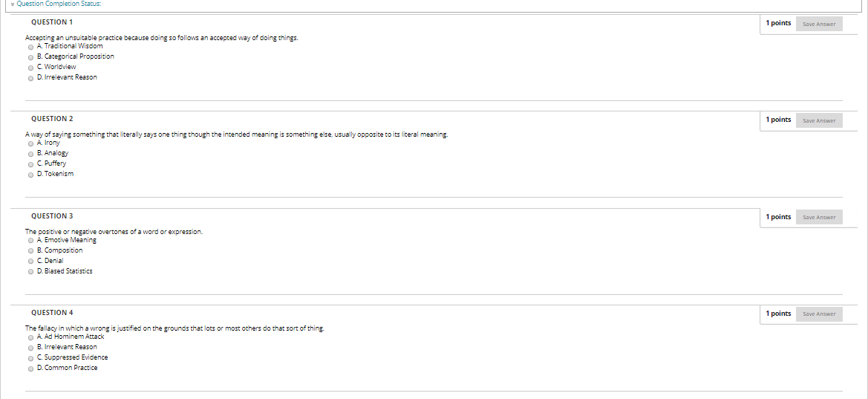
Task: Pick D. Common Practice as answer
Action: tap(30, 369)
